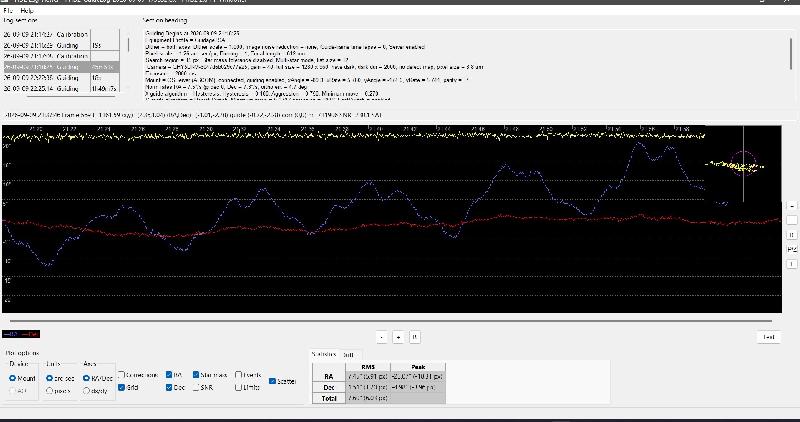Screen dimensions: 800x422
Task: Open the tab next to Statistics
Action: pyautogui.click(x=349, y=355)
